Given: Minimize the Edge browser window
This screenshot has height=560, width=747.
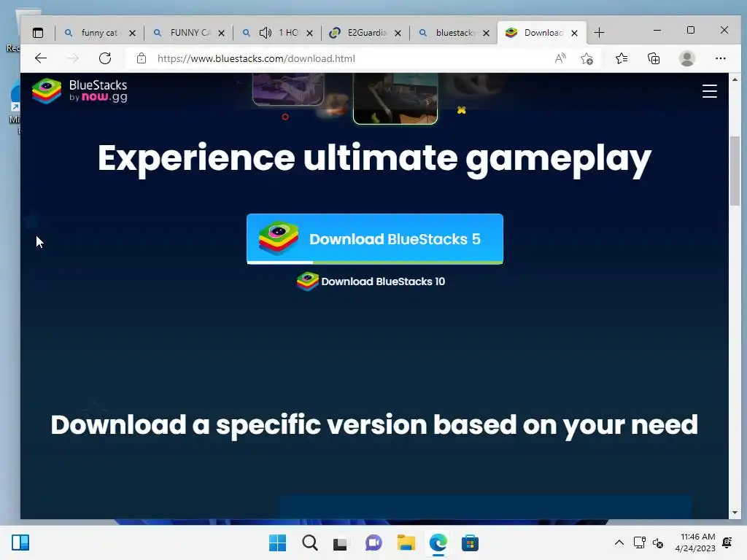Looking at the screenshot, I should pos(657,30).
